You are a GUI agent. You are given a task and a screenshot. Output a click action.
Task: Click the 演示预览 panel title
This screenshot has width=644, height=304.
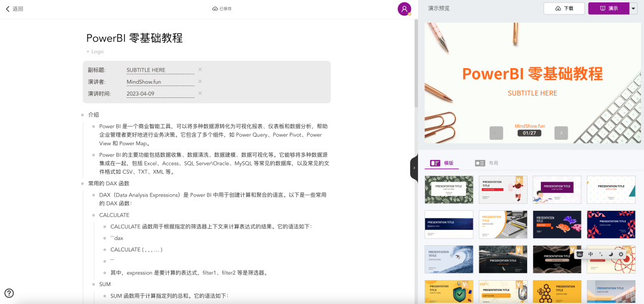point(439,8)
